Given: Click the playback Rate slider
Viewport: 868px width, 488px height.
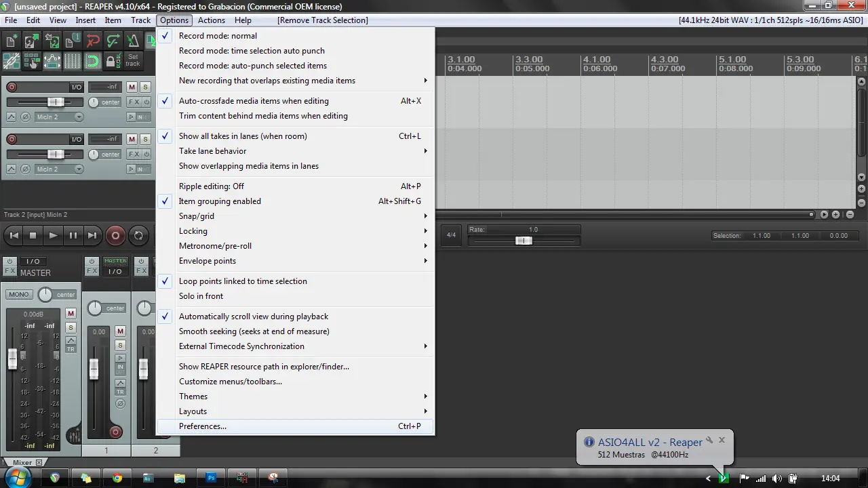Looking at the screenshot, I should pos(524,241).
